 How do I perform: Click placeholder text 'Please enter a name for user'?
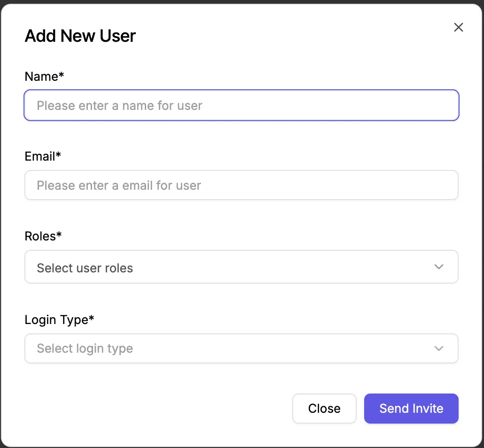click(x=119, y=106)
